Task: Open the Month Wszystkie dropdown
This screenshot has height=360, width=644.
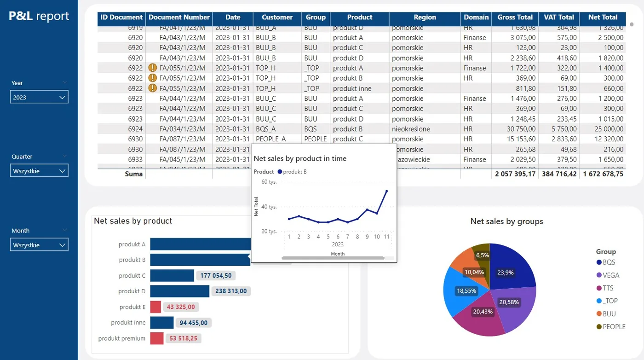Action: point(39,245)
